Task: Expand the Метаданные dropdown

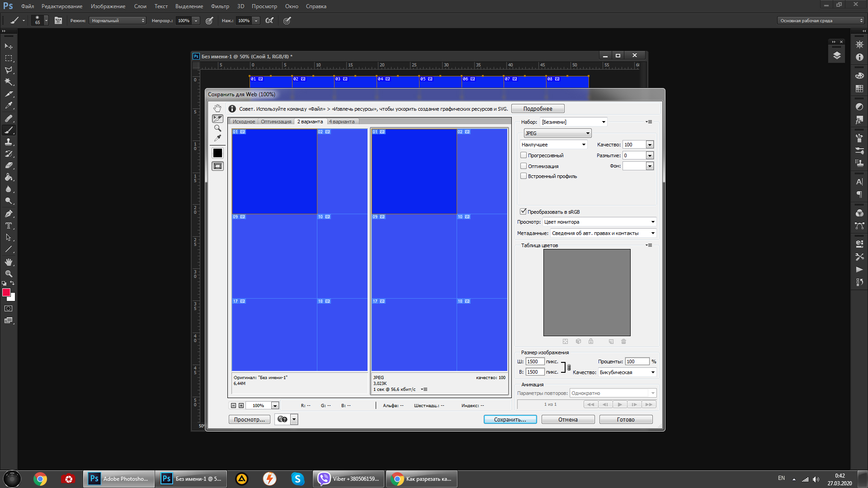Action: [x=603, y=233]
